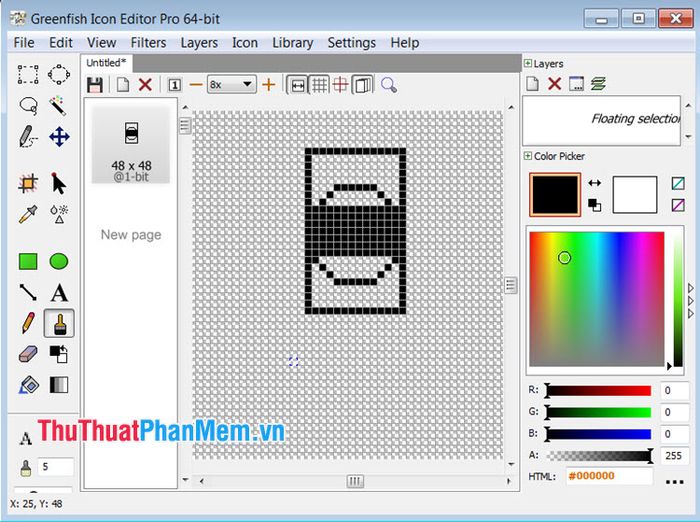Select the Ellipse Select tool
This screenshot has width=700, height=522.
59,74
